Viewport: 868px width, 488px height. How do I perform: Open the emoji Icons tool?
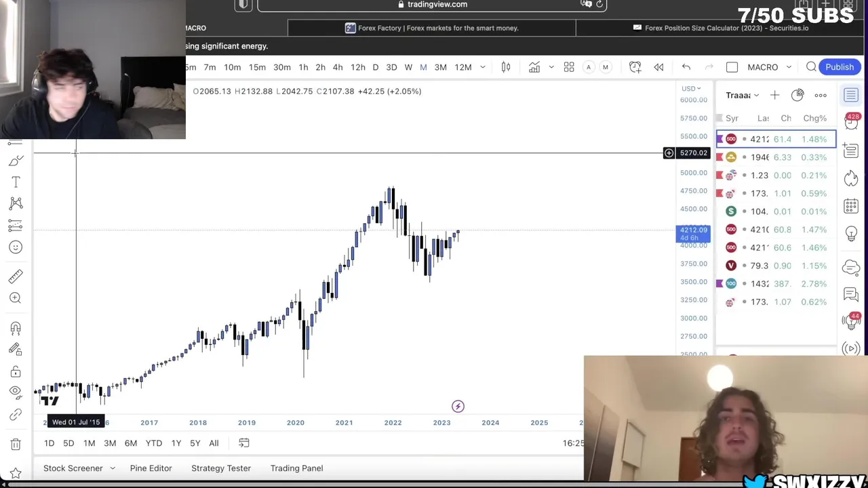pos(16,247)
